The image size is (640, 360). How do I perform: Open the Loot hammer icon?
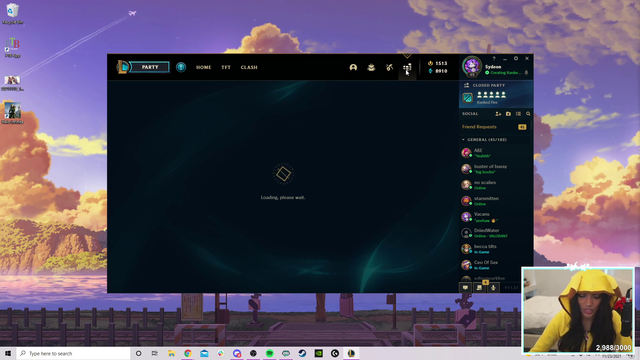389,67
